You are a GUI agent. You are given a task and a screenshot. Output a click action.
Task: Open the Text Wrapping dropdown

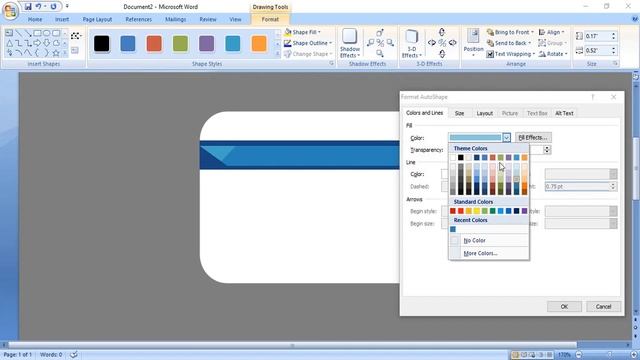(511, 54)
